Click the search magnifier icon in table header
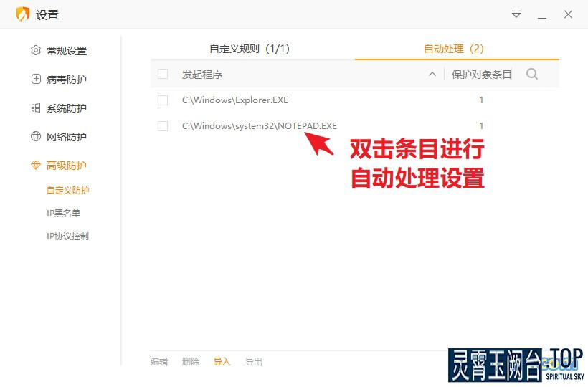The image size is (588, 387). [x=532, y=74]
